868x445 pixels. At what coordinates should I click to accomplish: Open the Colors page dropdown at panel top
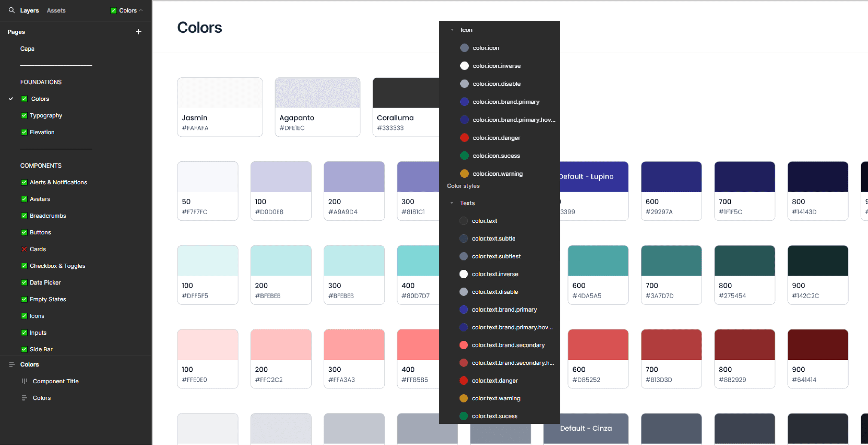(127, 10)
